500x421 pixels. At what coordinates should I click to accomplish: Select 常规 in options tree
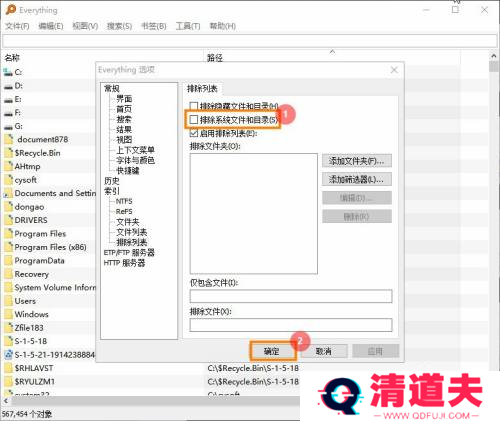[x=112, y=88]
